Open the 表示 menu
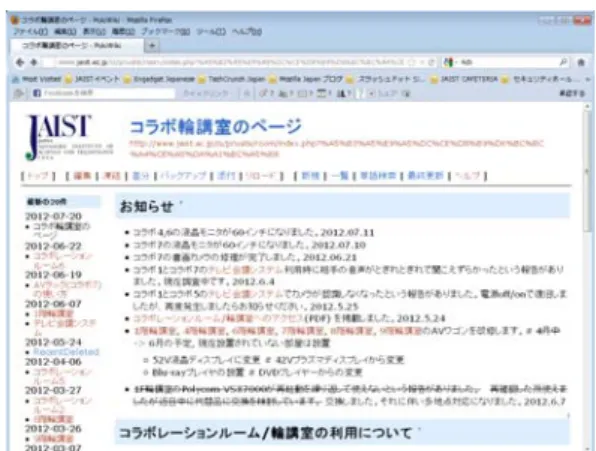The width and height of the screenshot is (596, 451). 94,32
